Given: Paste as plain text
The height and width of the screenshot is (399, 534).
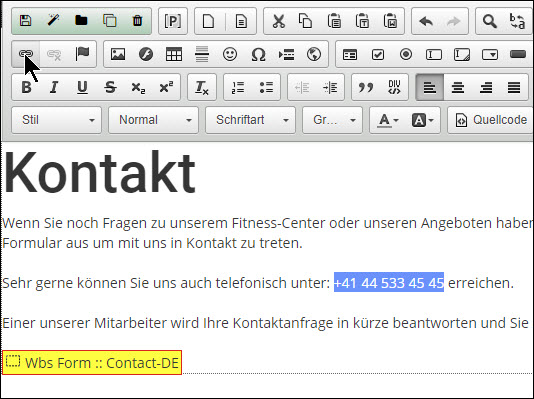Looking at the screenshot, I should click(362, 21).
